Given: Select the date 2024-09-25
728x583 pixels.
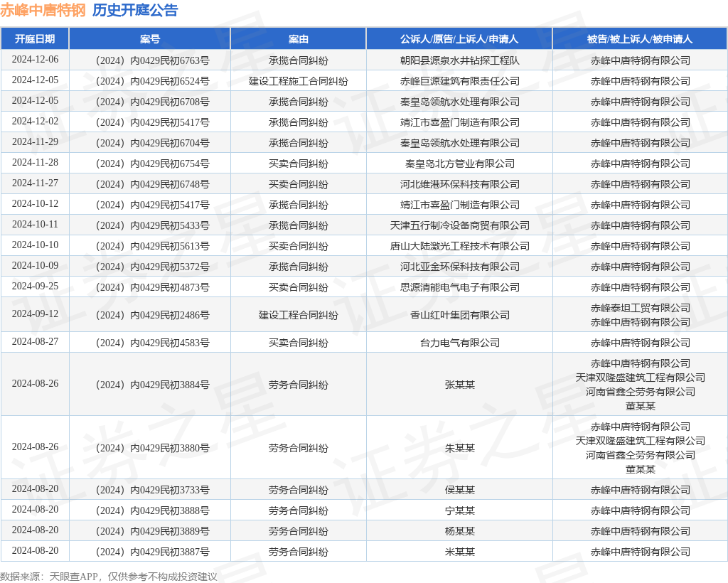Looking at the screenshot, I should [x=36, y=286].
